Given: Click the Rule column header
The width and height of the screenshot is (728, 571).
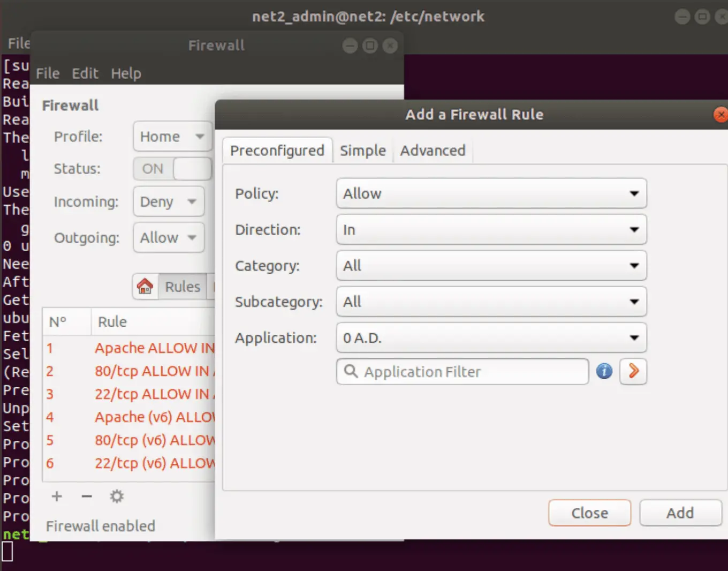Looking at the screenshot, I should point(153,322).
